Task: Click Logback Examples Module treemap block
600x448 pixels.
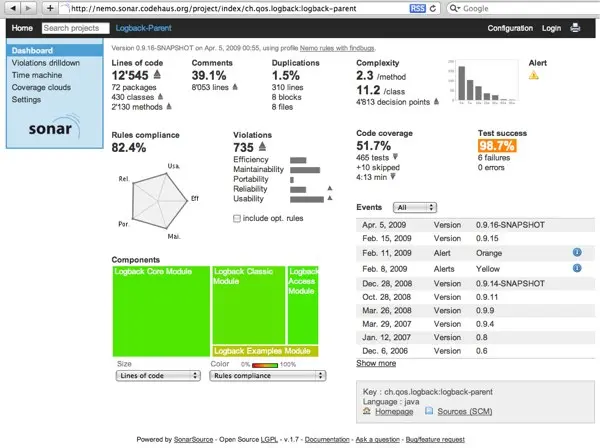Action: (x=265, y=351)
